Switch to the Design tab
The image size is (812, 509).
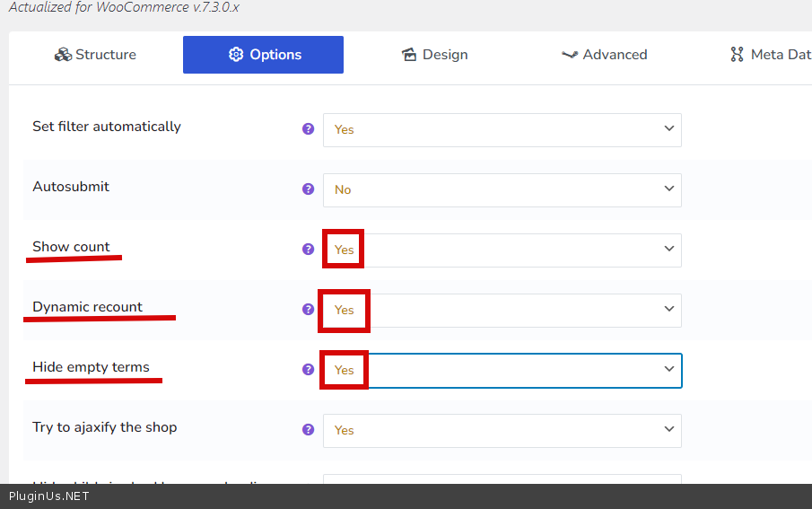[434, 55]
